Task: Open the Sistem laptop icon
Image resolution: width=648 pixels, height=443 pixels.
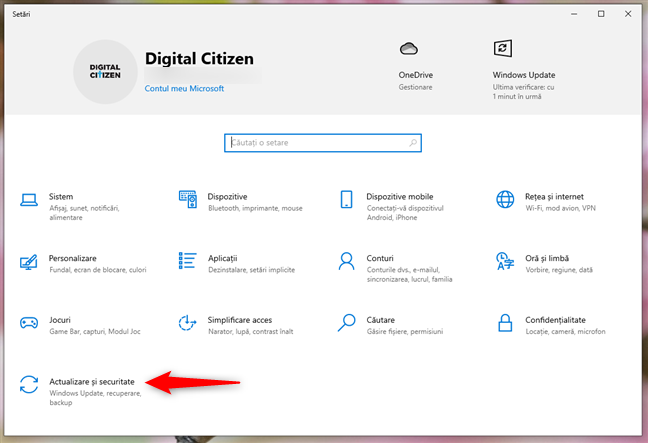Action: (x=29, y=200)
